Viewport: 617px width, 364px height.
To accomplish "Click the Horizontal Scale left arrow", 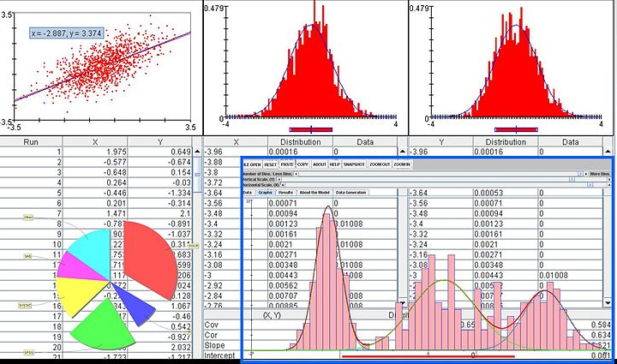I will [283, 185].
